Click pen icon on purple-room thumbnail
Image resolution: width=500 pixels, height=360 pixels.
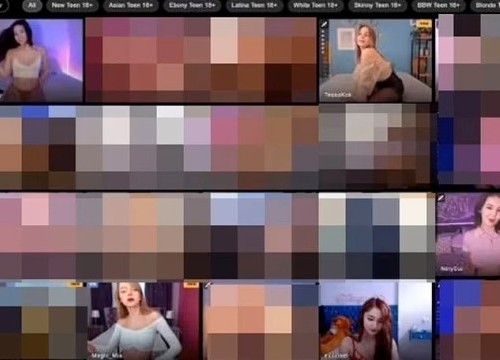(441, 198)
